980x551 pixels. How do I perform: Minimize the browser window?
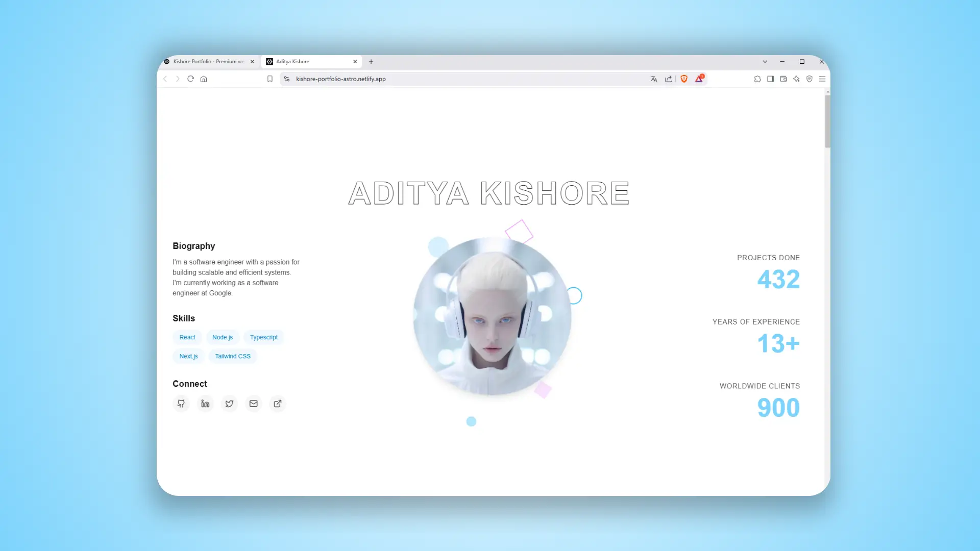click(782, 62)
